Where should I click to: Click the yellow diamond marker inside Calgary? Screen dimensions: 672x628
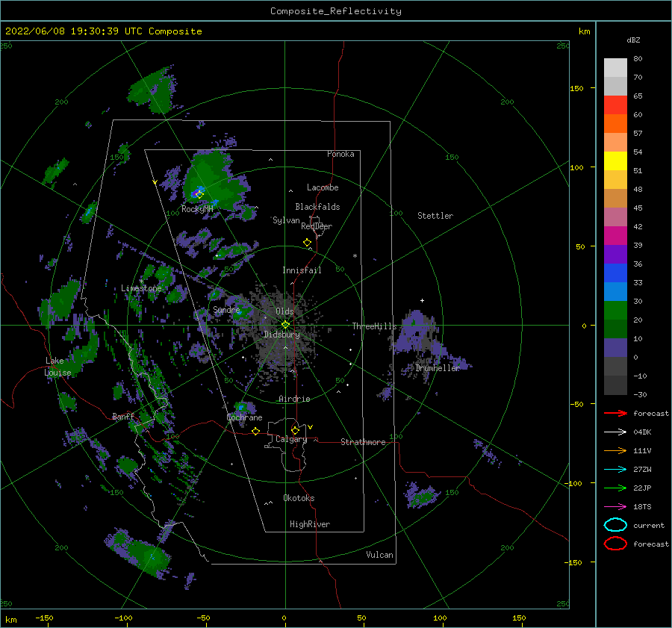tap(295, 430)
